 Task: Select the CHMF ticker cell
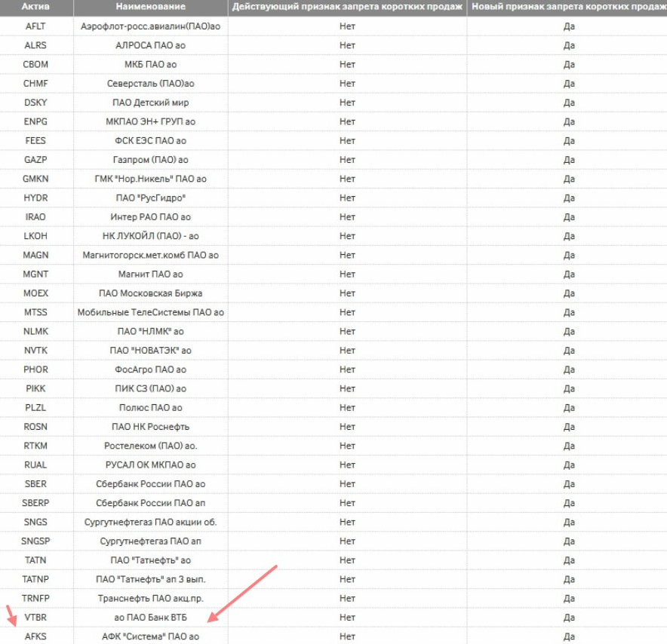click(35, 84)
